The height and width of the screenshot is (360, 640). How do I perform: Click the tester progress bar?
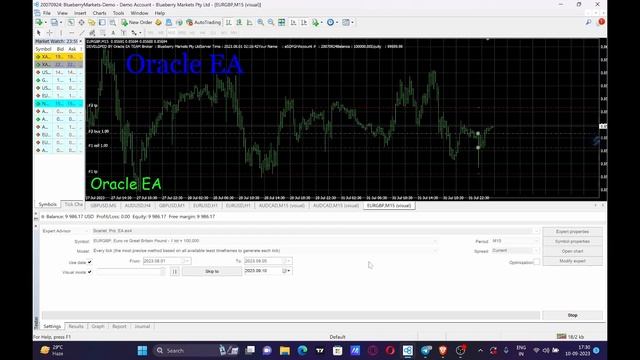click(291, 315)
